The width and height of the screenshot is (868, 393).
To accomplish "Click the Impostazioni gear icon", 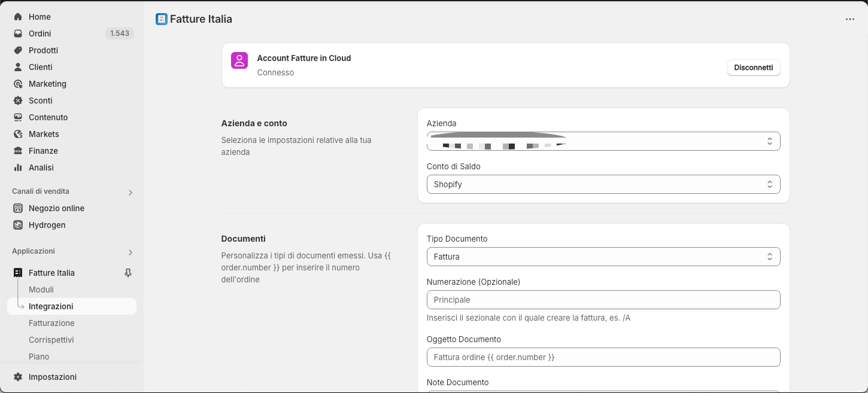I will pyautogui.click(x=18, y=377).
